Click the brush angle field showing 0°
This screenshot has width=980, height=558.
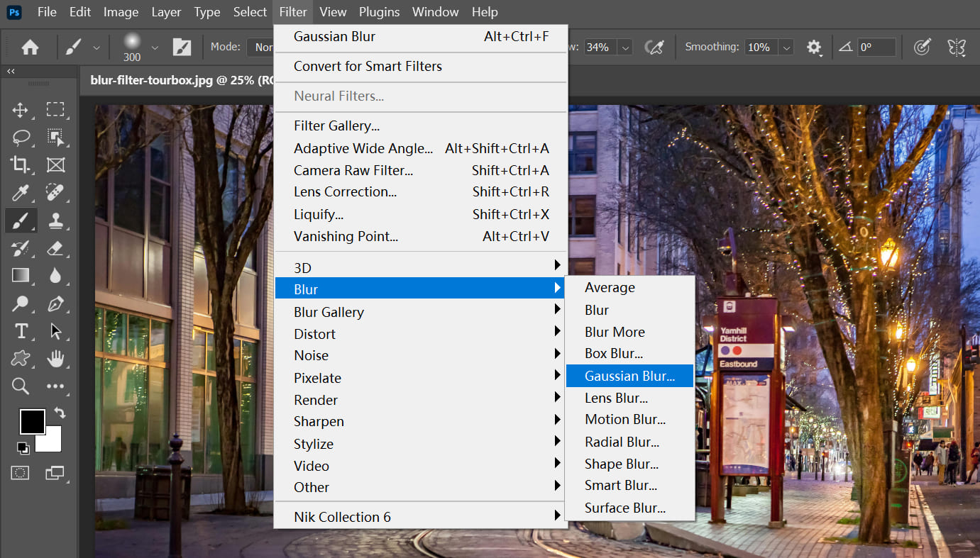coord(876,48)
